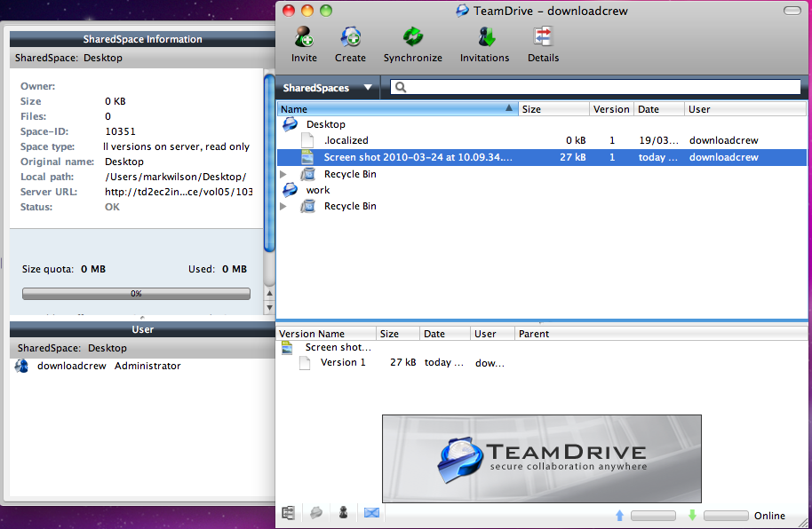The width and height of the screenshot is (812, 529).
Task: Click the downloadcrew Administrator user row
Action: pos(142,366)
